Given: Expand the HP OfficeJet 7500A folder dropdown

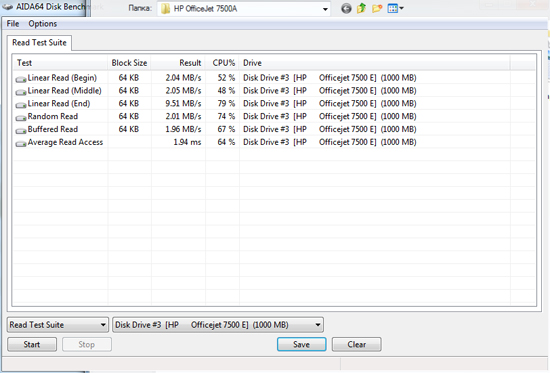Looking at the screenshot, I should (x=326, y=9).
